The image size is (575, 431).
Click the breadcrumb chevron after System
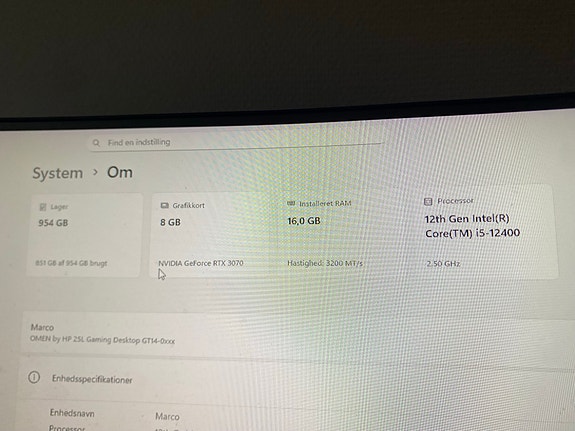tap(95, 172)
